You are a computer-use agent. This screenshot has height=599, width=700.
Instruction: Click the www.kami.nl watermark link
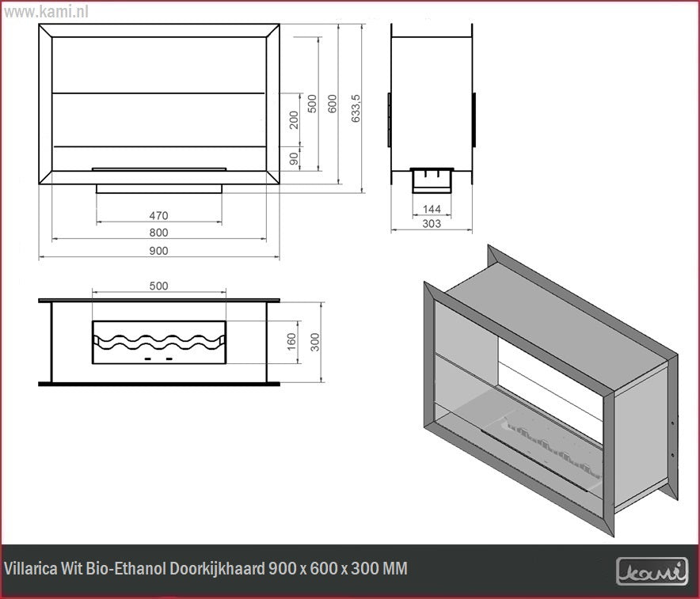click(x=46, y=12)
